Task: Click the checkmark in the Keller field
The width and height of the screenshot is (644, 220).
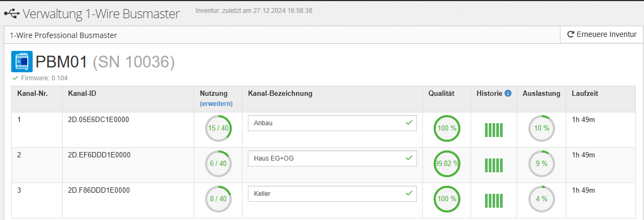Action: pos(409,193)
